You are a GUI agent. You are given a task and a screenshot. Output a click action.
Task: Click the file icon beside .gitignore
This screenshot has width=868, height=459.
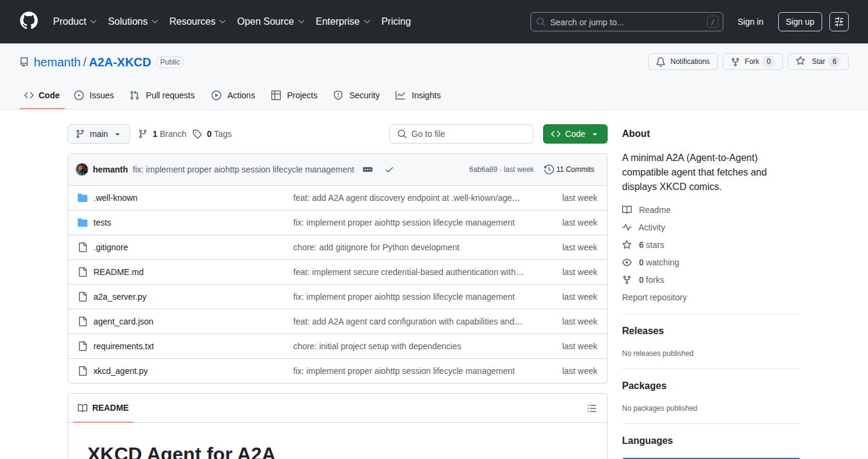(83, 247)
